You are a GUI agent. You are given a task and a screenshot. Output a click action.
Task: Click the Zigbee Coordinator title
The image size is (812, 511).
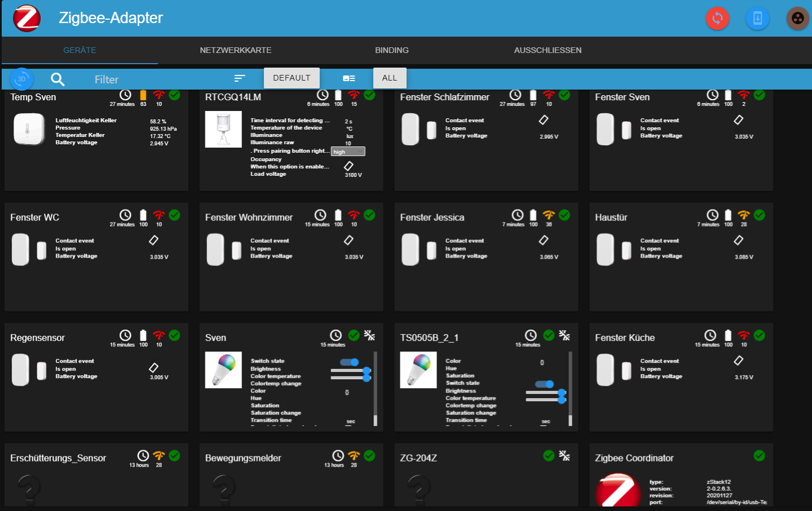tap(634, 458)
